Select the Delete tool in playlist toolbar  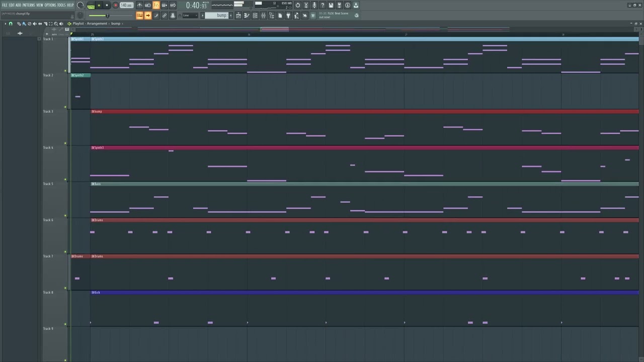[29, 24]
